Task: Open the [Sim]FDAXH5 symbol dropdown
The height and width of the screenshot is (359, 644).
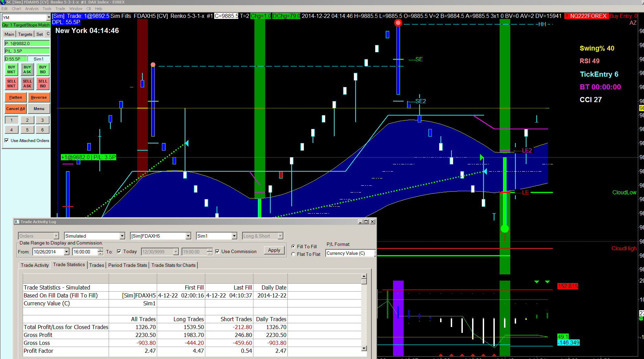Action: pyautogui.click(x=188, y=236)
